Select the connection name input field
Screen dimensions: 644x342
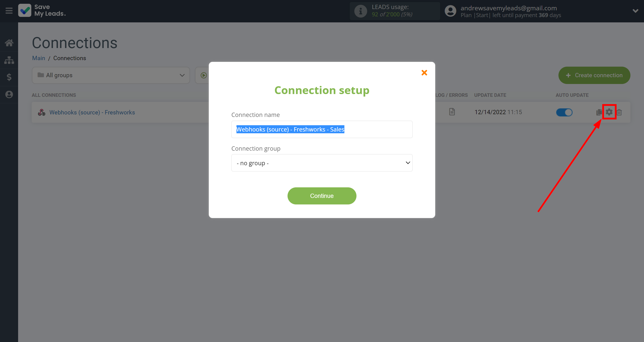[x=321, y=129]
